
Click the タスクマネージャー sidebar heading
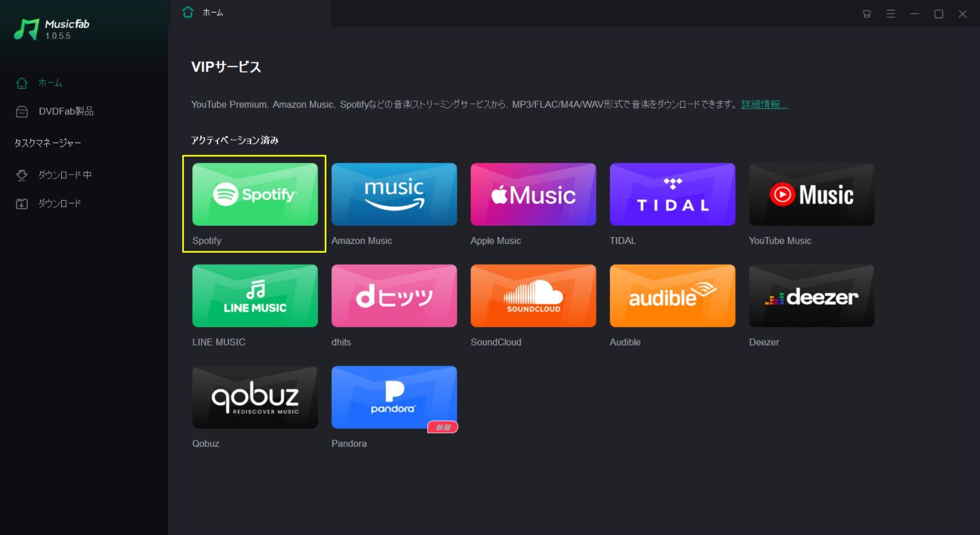pos(47,143)
